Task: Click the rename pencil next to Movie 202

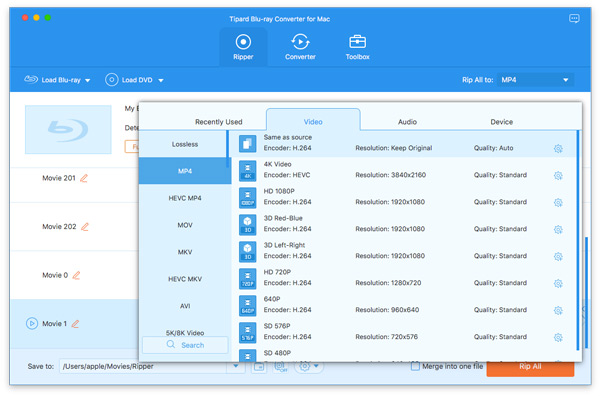Action: click(85, 227)
